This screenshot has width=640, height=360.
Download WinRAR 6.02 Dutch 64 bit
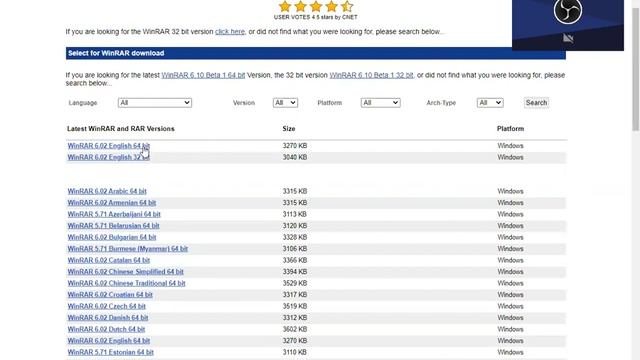coord(106,329)
